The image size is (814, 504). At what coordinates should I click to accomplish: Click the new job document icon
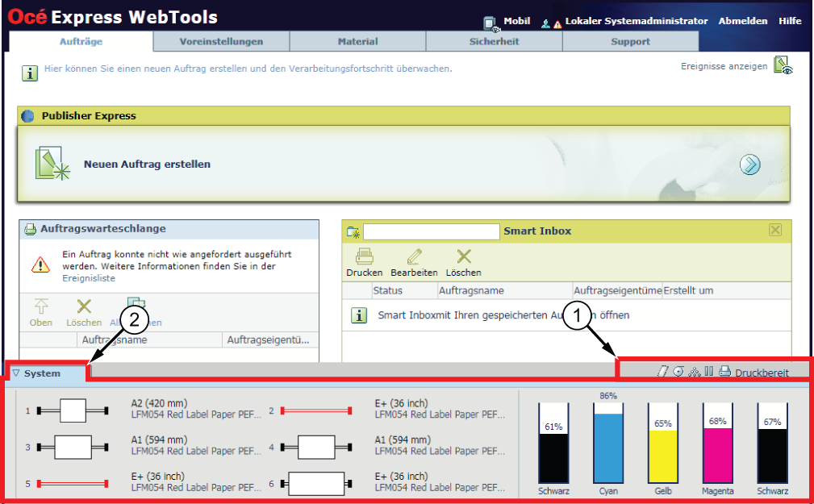[52, 164]
